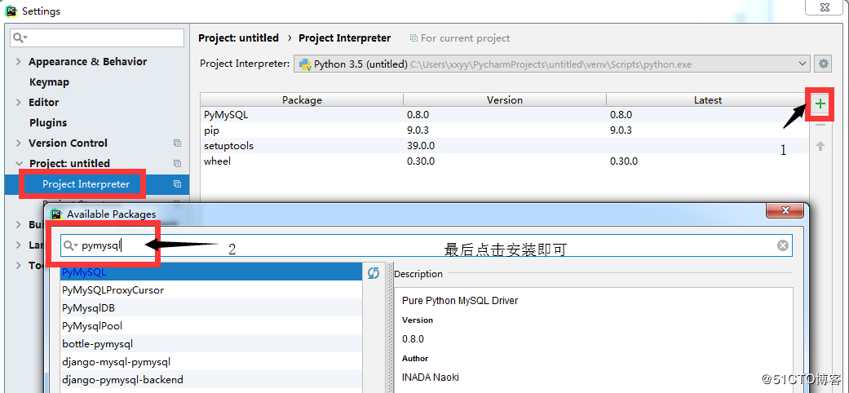
Task: Click INADA Naoki author text
Action: 430,377
